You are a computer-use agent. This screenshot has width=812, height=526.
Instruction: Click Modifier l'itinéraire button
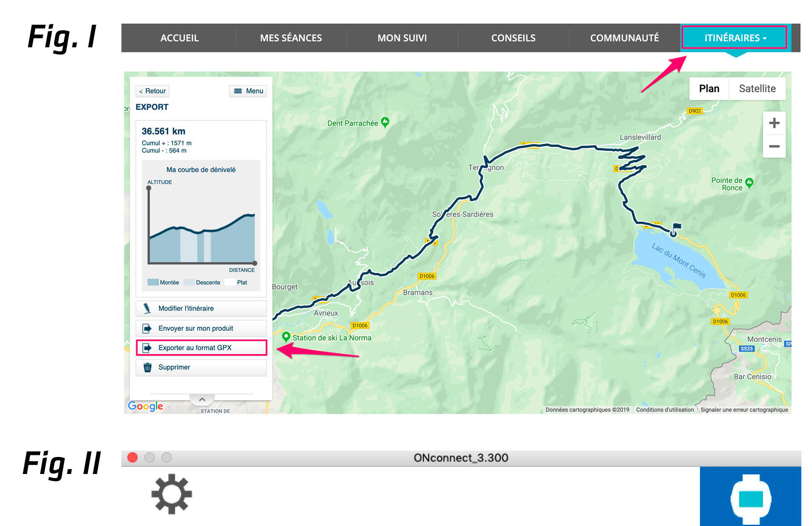coord(201,309)
